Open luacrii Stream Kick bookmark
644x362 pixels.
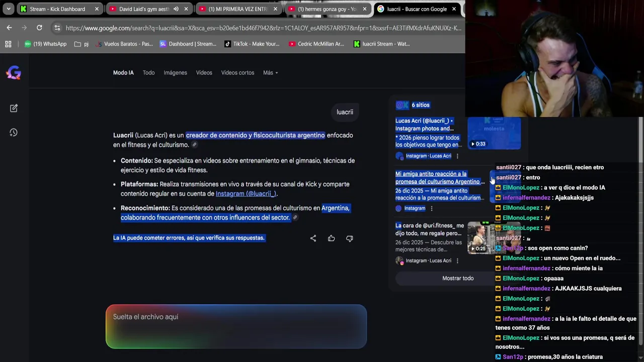point(381,44)
